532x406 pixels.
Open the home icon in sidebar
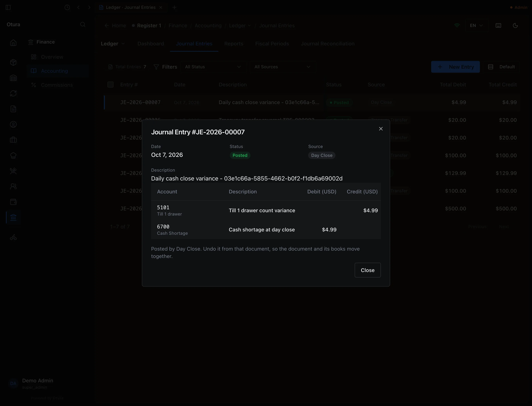(x=13, y=43)
